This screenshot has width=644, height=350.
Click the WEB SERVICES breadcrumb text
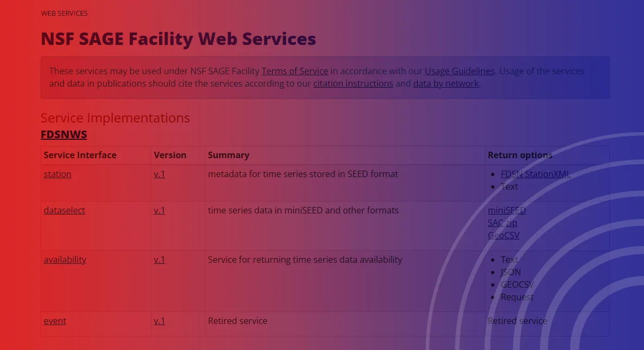(64, 13)
